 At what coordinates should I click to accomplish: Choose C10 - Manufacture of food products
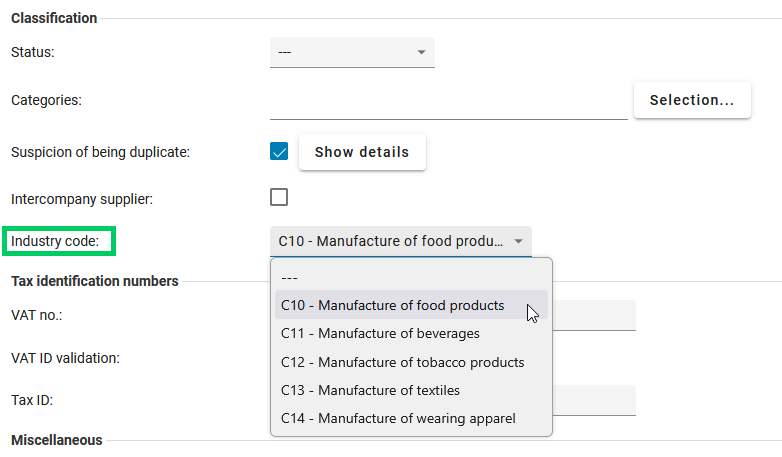(x=392, y=305)
